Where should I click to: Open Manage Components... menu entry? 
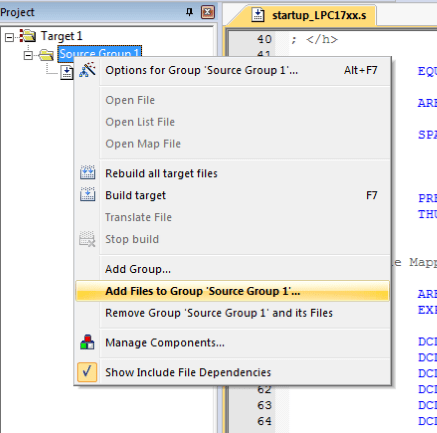165,343
